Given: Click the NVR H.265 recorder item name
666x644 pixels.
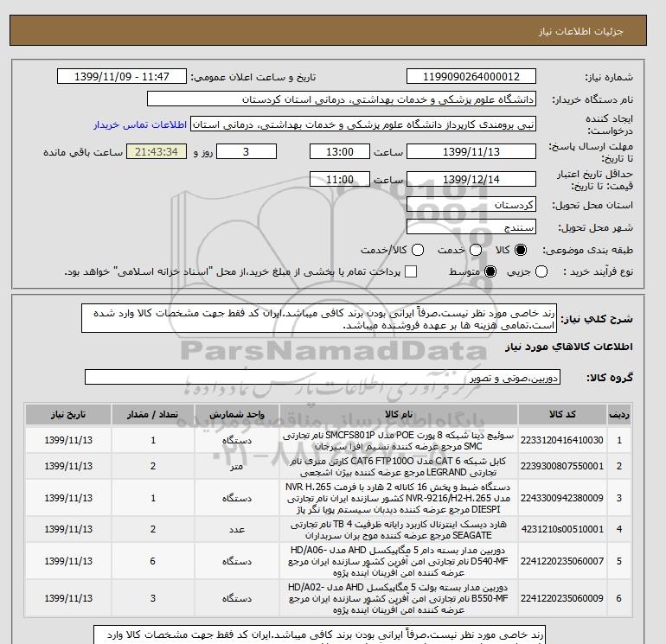Looking at the screenshot, I should [x=399, y=498].
